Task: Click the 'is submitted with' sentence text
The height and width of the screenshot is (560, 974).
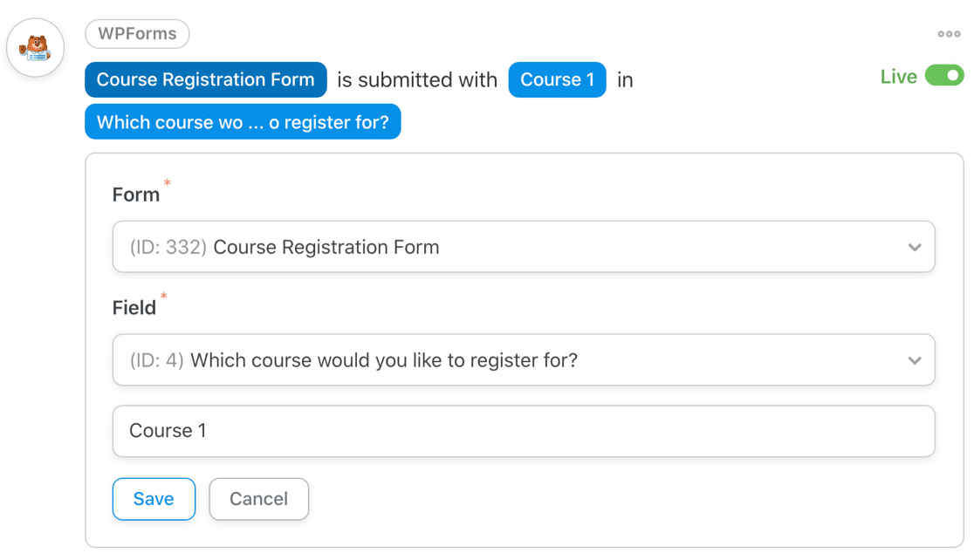Action: (417, 79)
